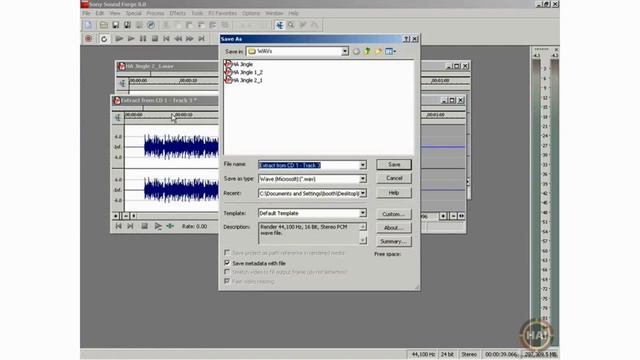
Task: Toggle Save metadata with file checkbox
Action: tap(227, 263)
